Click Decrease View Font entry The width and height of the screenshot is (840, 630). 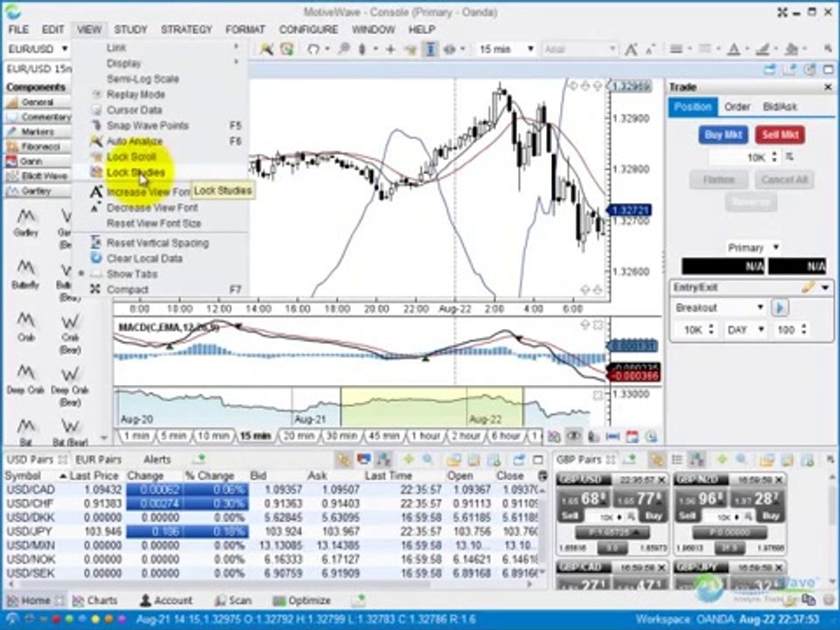pyautogui.click(x=152, y=208)
